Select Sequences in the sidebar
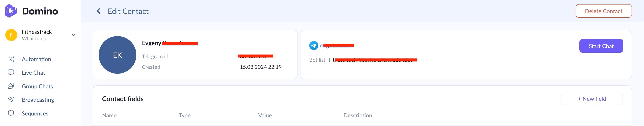This screenshot has width=644, height=126. pos(35,114)
